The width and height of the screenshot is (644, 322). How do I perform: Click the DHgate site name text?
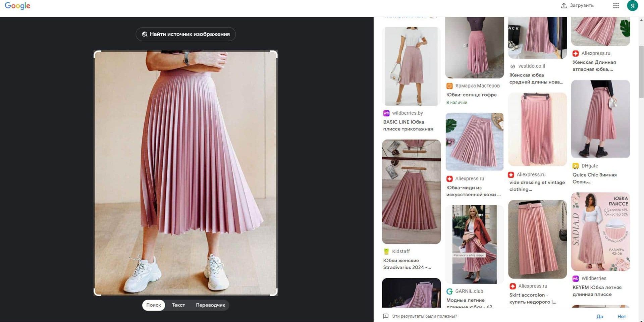tap(590, 166)
